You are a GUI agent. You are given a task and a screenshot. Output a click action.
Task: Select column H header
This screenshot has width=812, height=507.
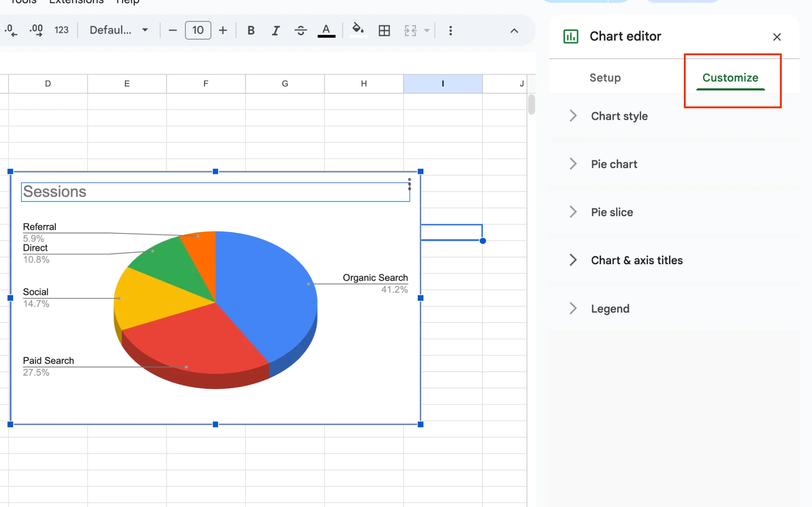(364, 84)
